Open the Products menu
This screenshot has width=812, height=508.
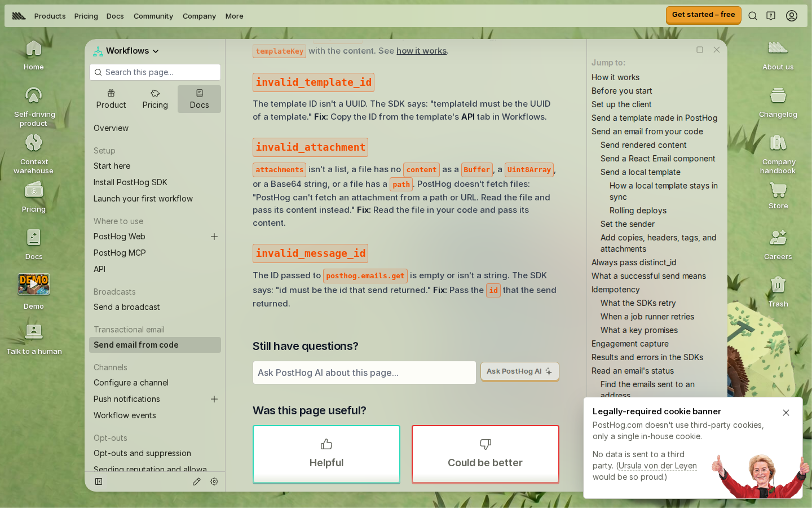click(x=50, y=16)
